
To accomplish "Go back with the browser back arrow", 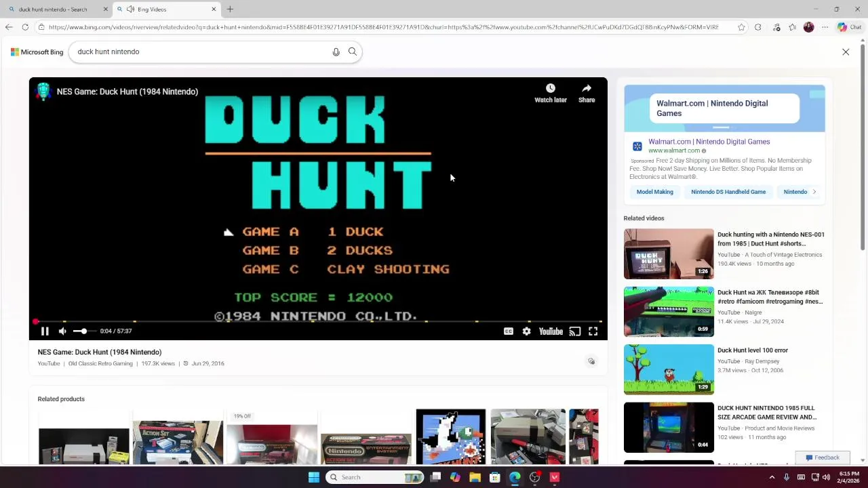I will click(x=9, y=27).
